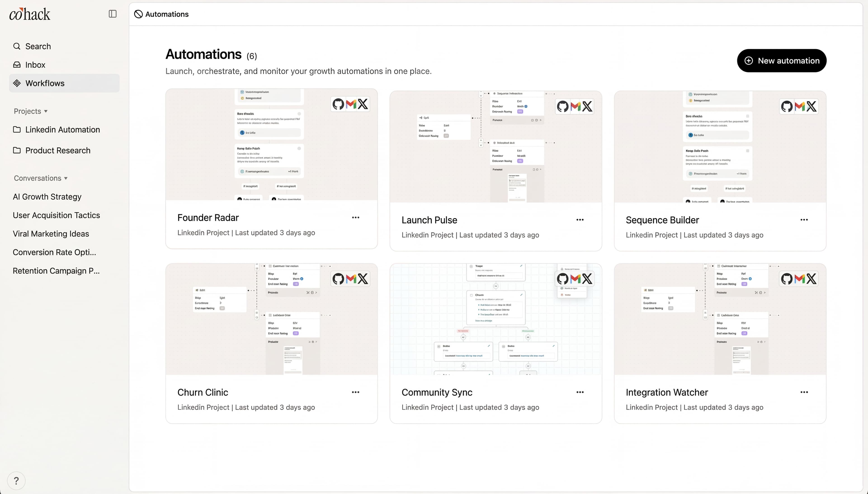The image size is (868, 494).
Task: Open GitHub integration on Founder Radar card
Action: coord(338,104)
